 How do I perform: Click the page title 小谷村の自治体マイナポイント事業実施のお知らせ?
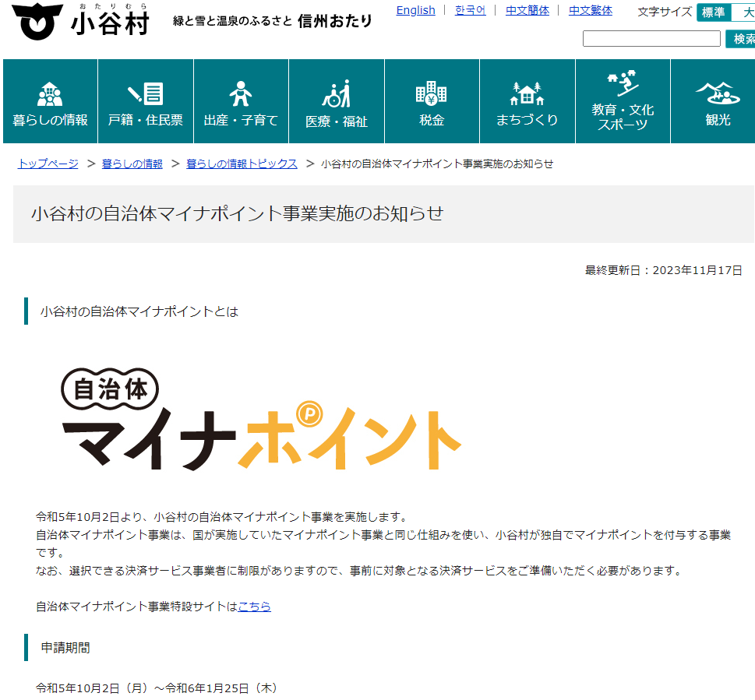pos(238,213)
